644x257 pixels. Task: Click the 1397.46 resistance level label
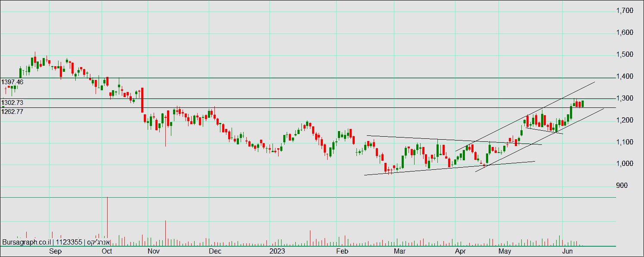pyautogui.click(x=12, y=82)
